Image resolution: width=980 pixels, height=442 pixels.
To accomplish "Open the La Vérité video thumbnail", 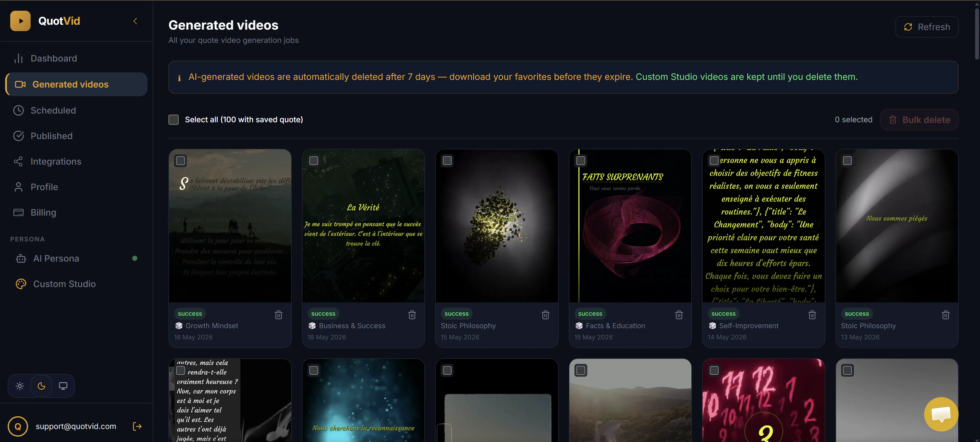I will [x=363, y=226].
